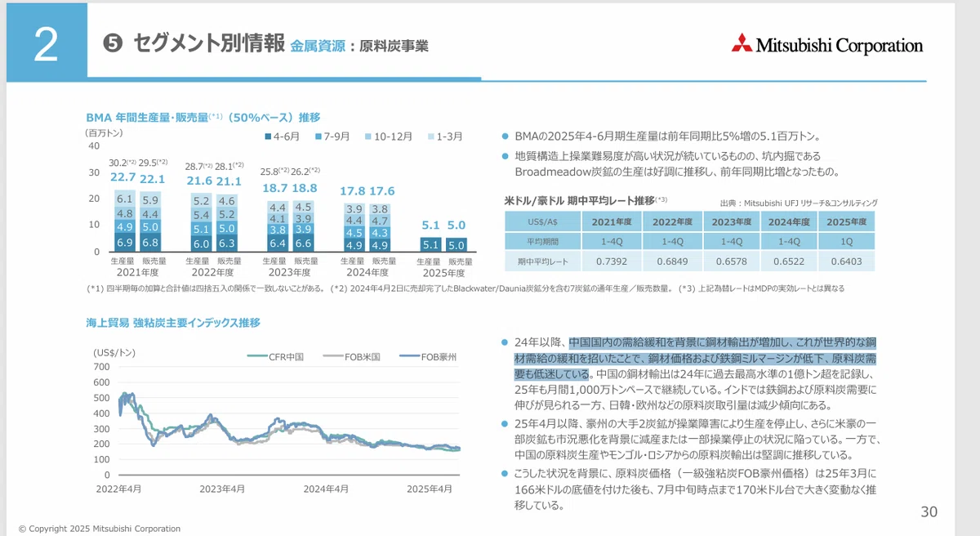Click the 1-3月 legend color square
Viewport: 980px width, 536px height.
pos(430,136)
